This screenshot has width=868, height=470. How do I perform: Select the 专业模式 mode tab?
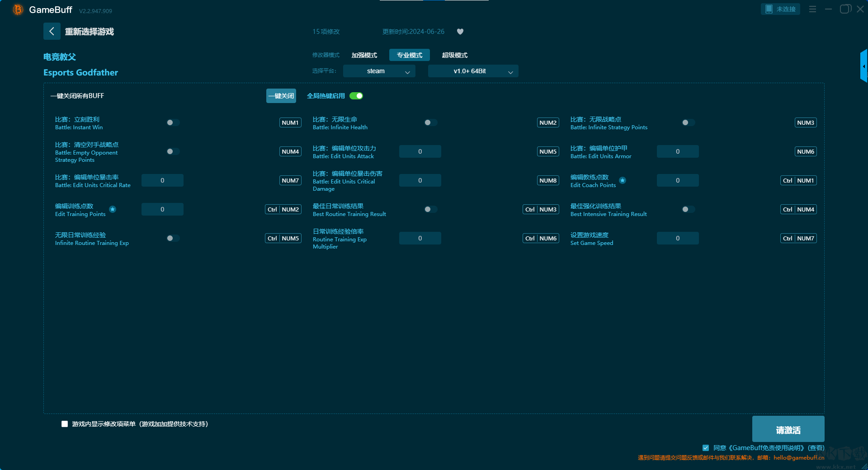pos(410,55)
